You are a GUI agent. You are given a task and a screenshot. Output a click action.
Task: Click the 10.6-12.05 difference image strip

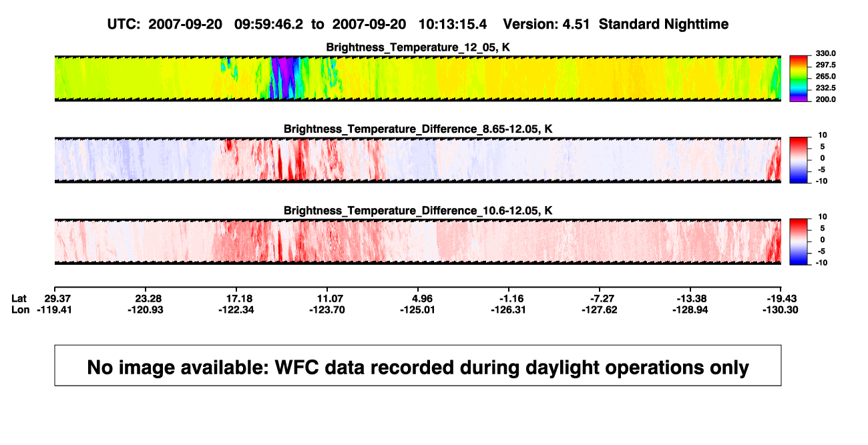(418, 242)
